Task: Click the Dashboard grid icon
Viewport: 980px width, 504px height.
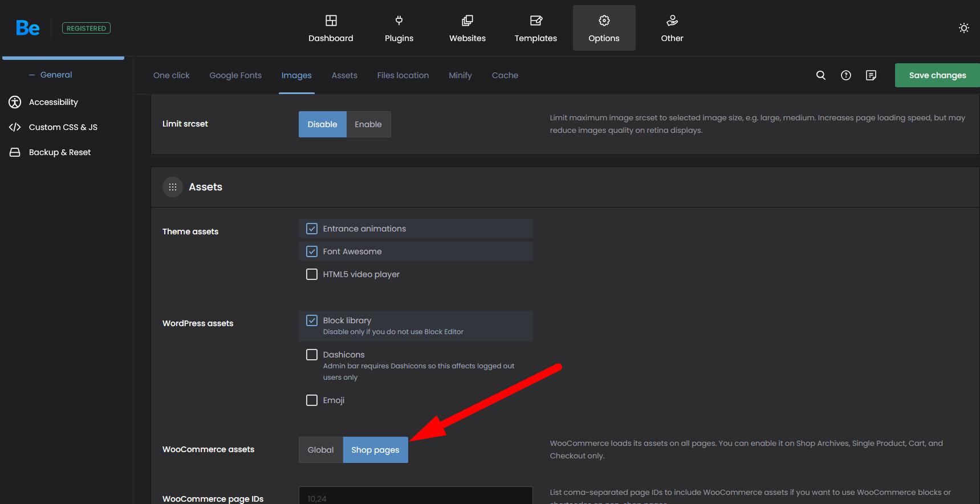Action: (331, 21)
